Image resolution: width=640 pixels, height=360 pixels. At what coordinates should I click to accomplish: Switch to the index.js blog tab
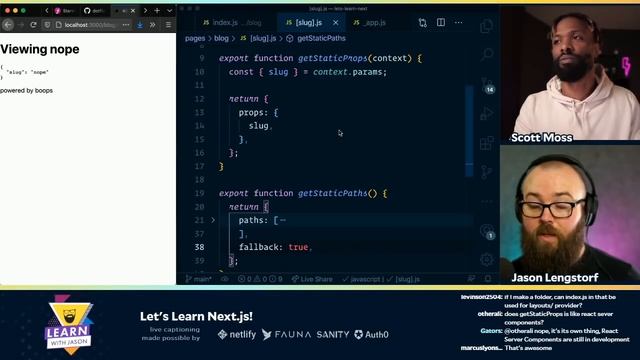click(231, 23)
